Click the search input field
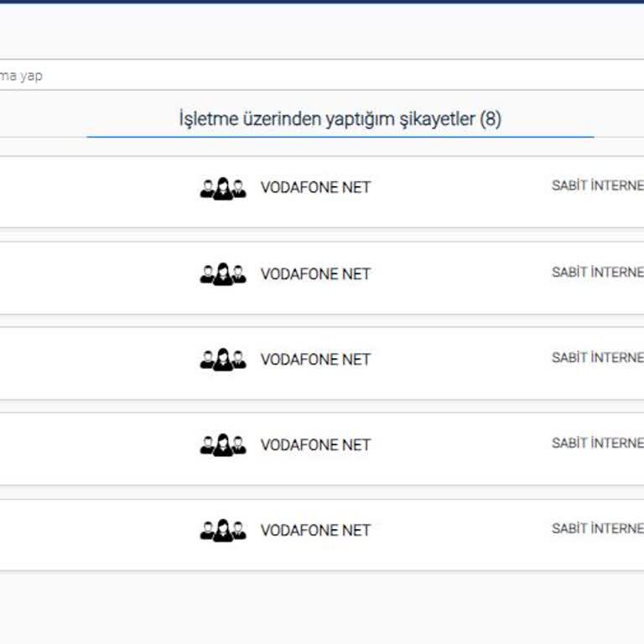 322,75
